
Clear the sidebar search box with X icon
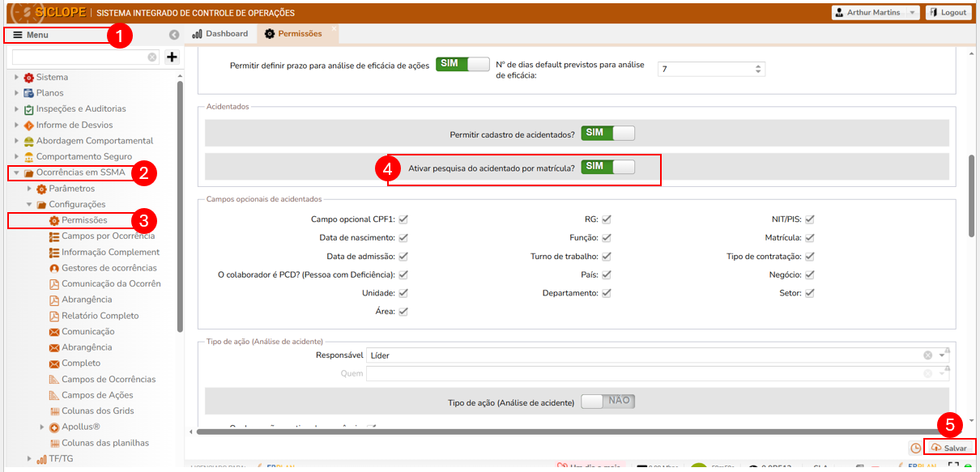(x=152, y=57)
